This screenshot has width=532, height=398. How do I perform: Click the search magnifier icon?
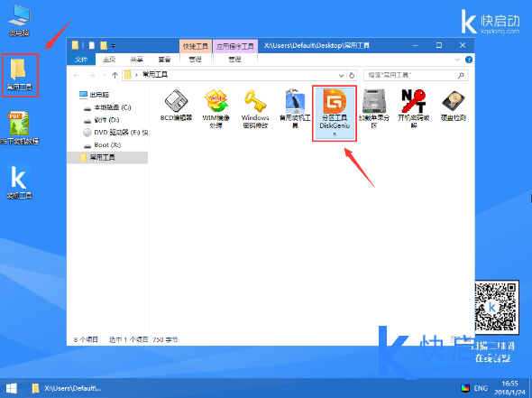(461, 75)
